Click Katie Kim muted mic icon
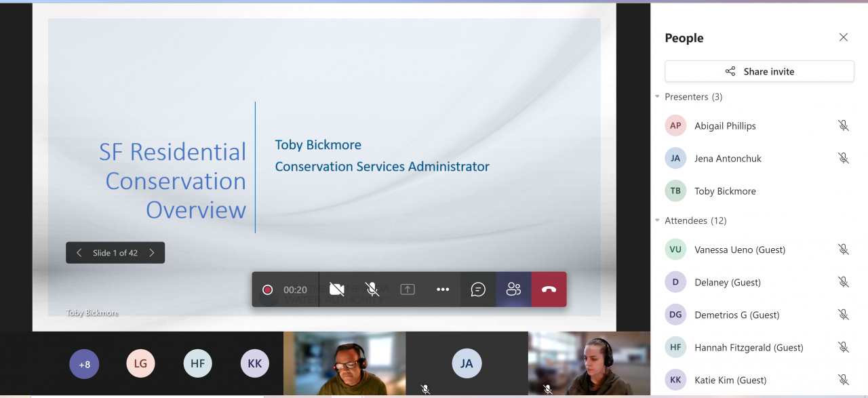Viewport: 868px width, 398px height. [844, 380]
